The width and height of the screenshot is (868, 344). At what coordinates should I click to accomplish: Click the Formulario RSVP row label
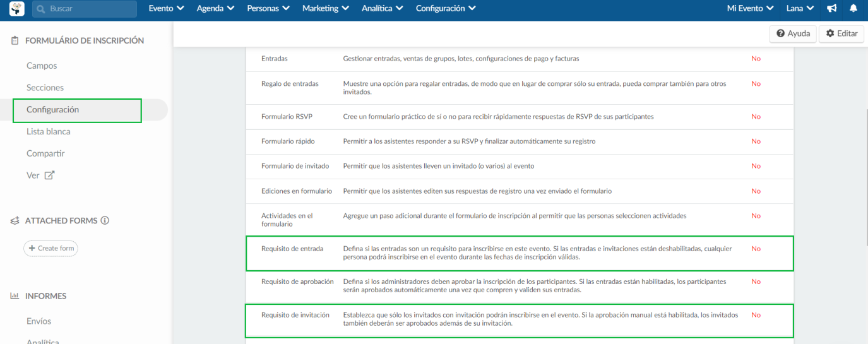click(287, 117)
